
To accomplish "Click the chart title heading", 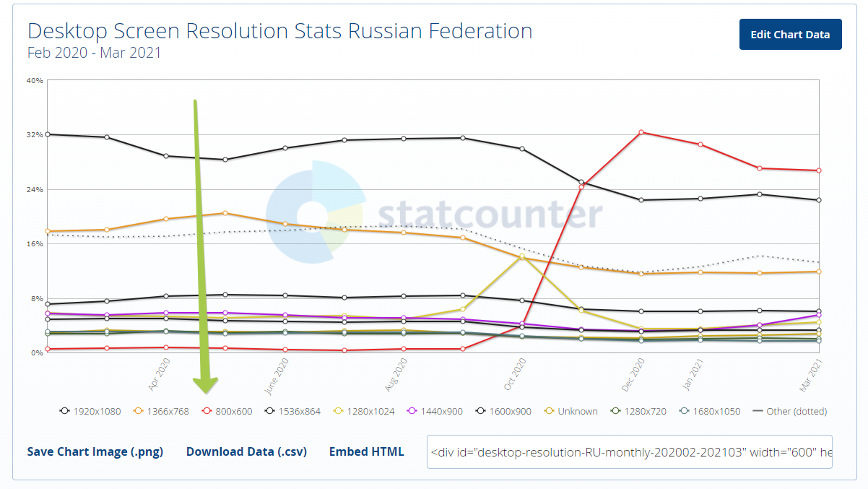I will click(280, 32).
